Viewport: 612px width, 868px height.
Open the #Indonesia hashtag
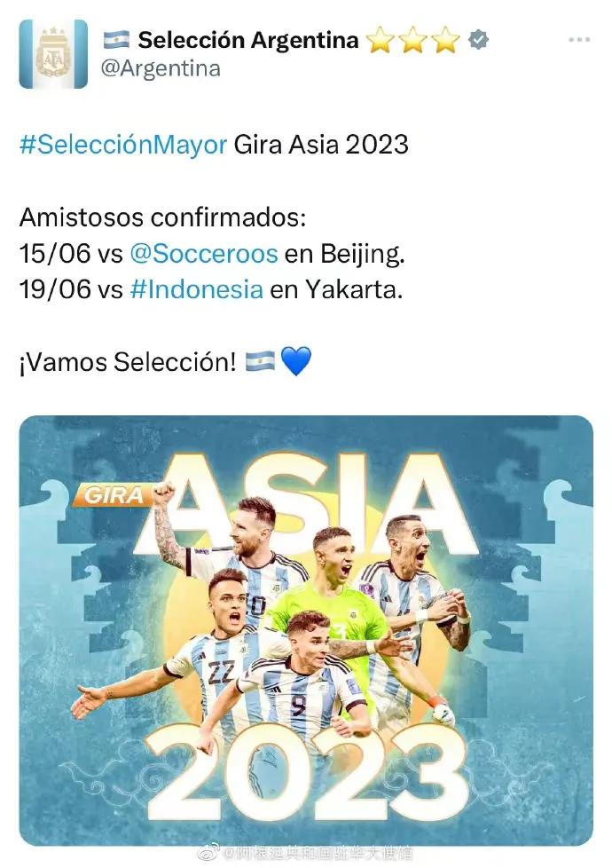pyautogui.click(x=196, y=289)
